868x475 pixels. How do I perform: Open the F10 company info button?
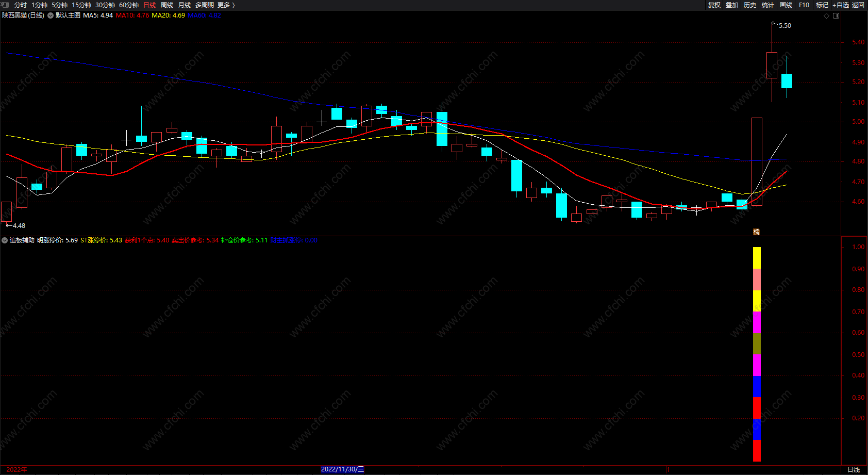point(804,5)
